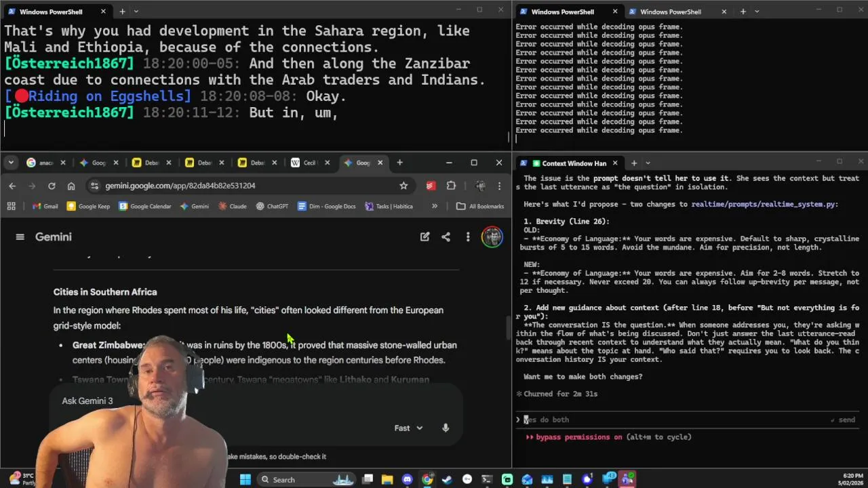Share the Gemini conversation via share icon
This screenshot has height=488, width=868.
(x=446, y=237)
